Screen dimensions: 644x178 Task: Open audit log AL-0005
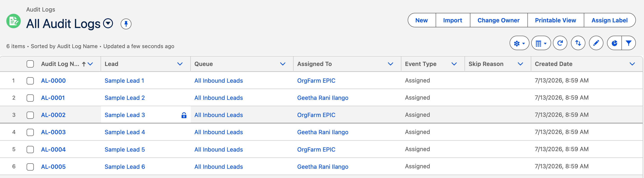point(53,166)
